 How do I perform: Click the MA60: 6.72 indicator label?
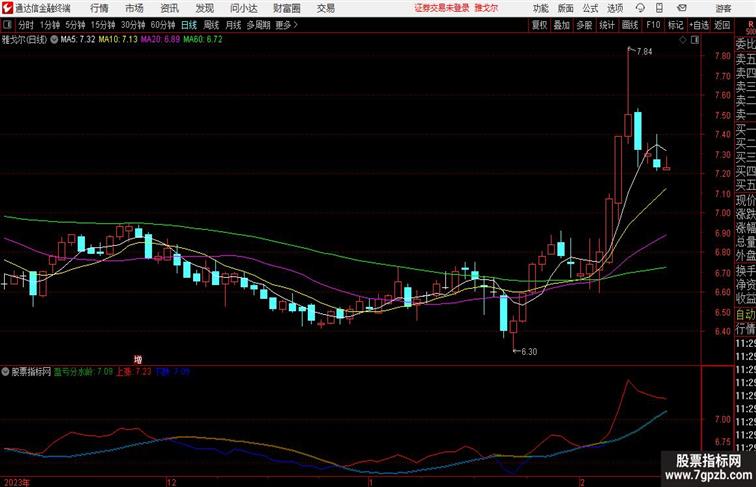coord(203,40)
